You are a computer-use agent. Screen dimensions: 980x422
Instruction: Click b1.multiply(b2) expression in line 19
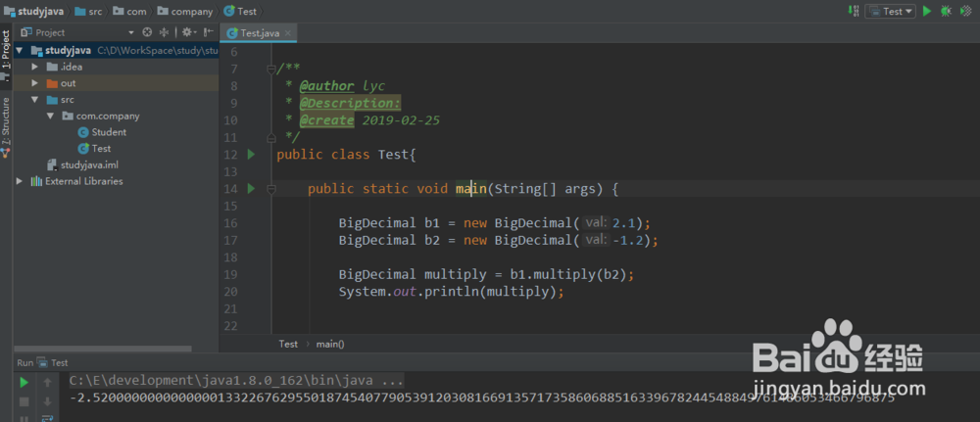[566, 275]
